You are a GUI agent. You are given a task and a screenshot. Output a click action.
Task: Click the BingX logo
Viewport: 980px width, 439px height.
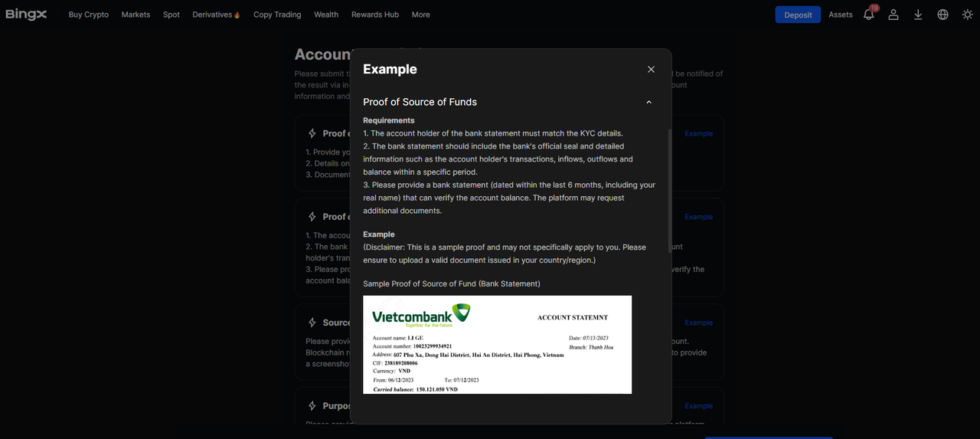(26, 15)
